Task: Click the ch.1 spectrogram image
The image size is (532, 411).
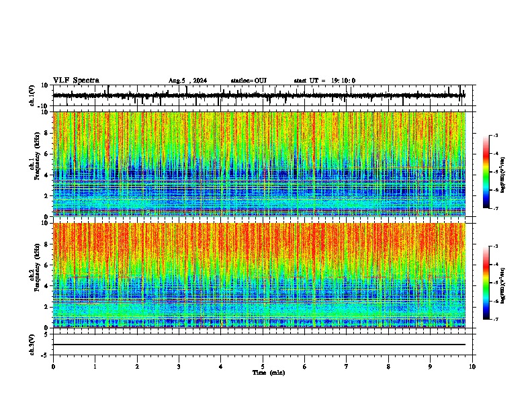Action: pos(259,164)
